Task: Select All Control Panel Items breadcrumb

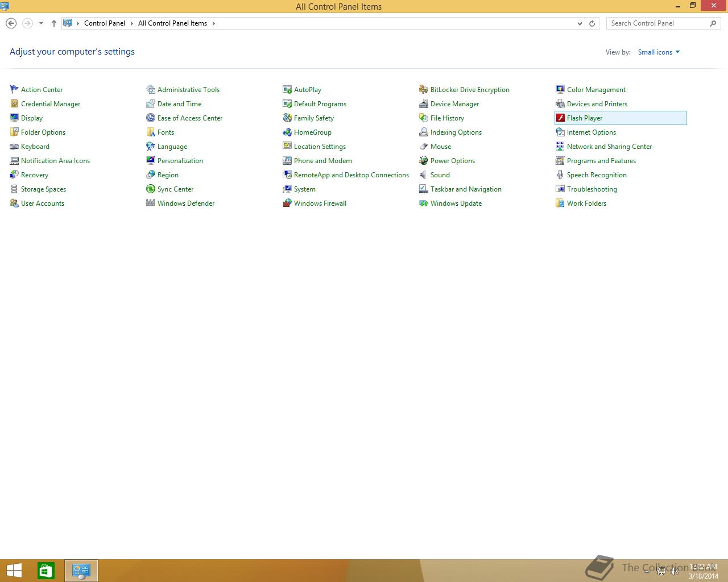Action: coord(172,23)
